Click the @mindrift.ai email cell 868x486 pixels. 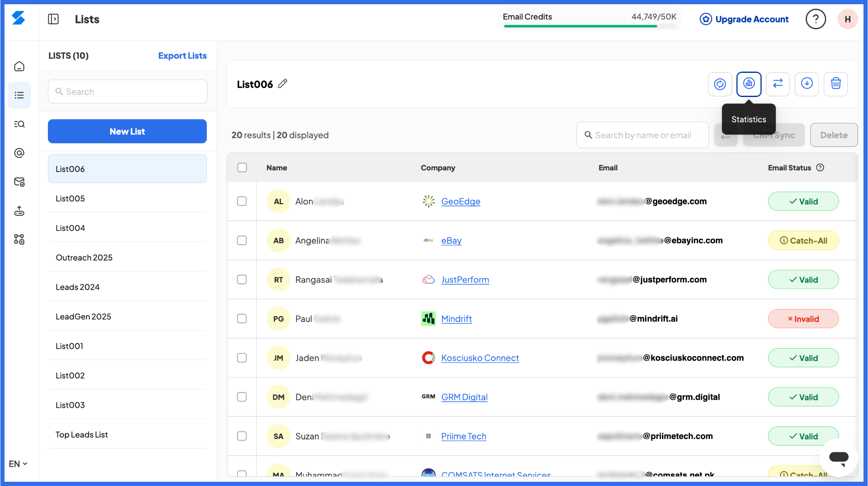pyautogui.click(x=637, y=319)
